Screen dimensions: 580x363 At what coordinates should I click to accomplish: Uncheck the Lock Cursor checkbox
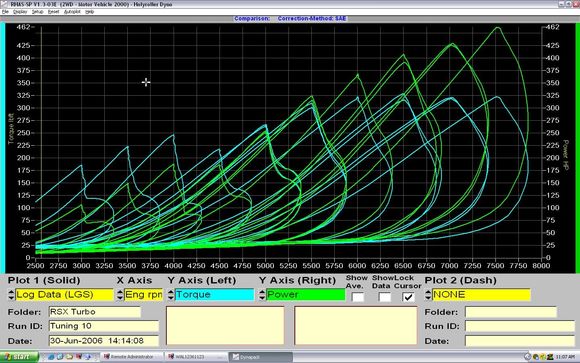click(408, 297)
